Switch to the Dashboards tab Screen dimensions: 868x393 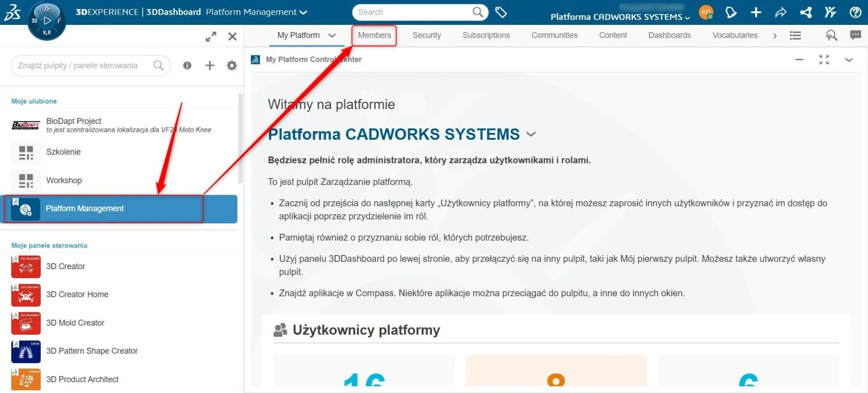tap(670, 35)
